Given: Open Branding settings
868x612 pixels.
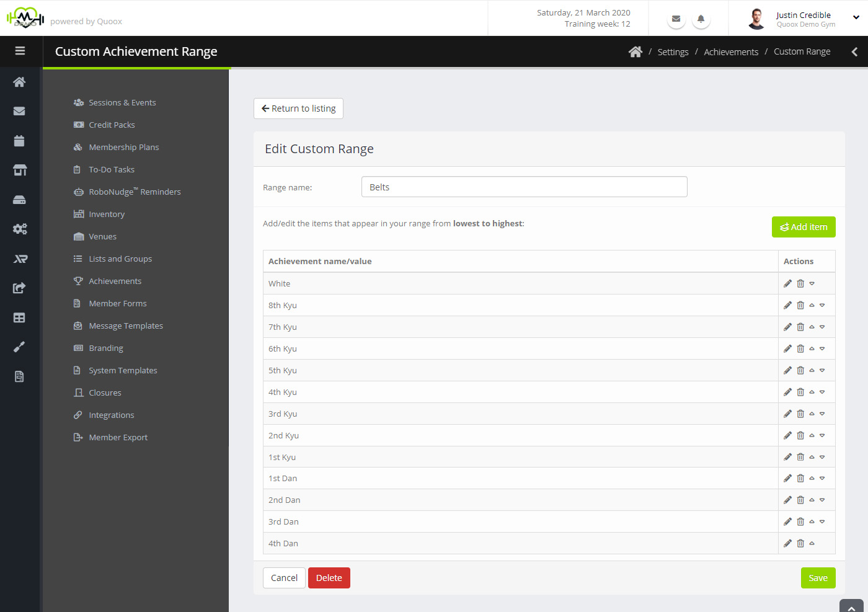Looking at the screenshot, I should (x=105, y=348).
